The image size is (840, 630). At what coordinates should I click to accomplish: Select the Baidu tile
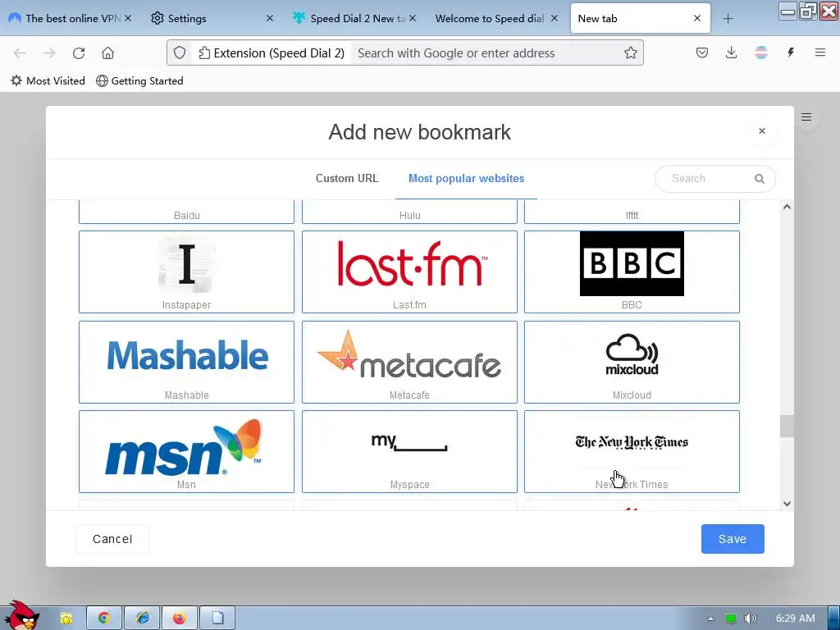pyautogui.click(x=186, y=212)
